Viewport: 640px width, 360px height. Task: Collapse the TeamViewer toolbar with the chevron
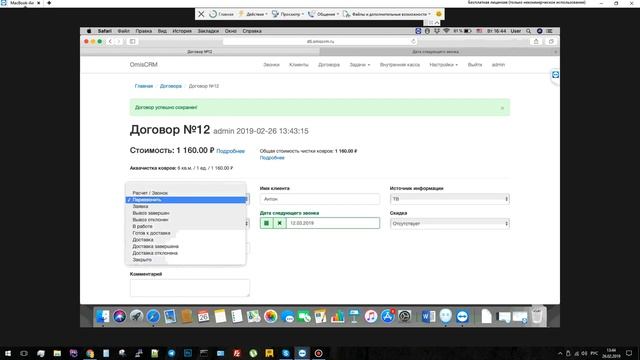point(437,23)
